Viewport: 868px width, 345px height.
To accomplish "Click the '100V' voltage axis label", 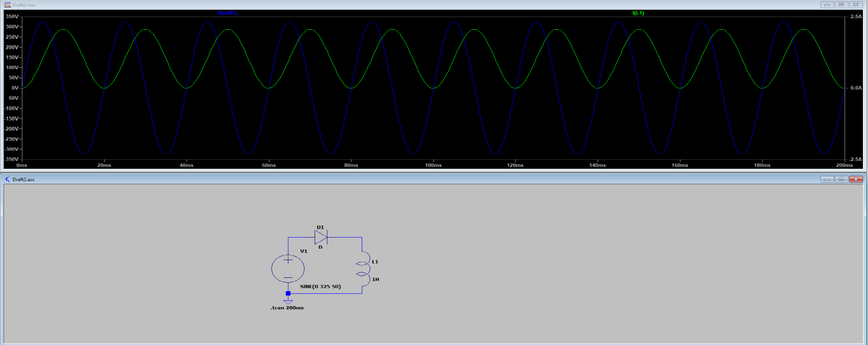I will (x=12, y=67).
